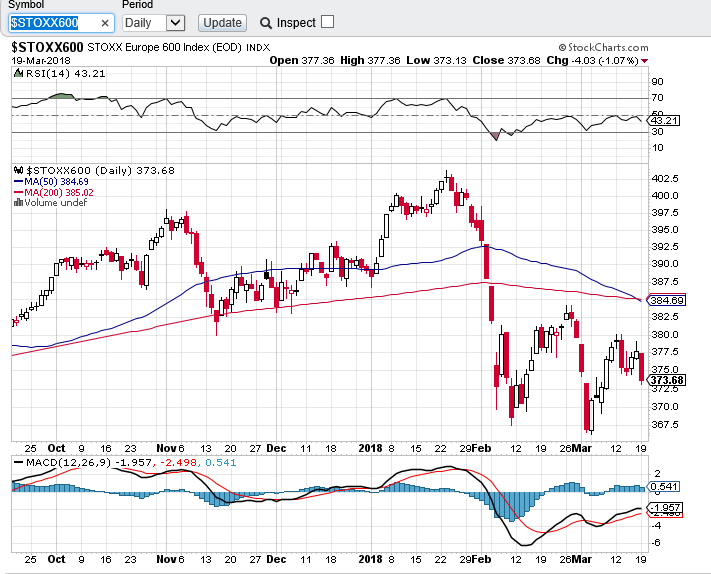Click the 0.541 MACD histogram value marker

point(663,486)
